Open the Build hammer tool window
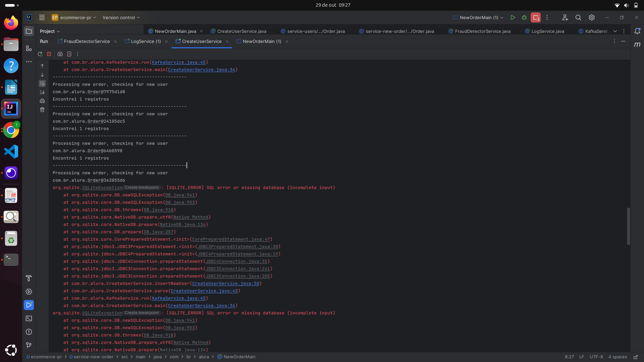 (29, 278)
